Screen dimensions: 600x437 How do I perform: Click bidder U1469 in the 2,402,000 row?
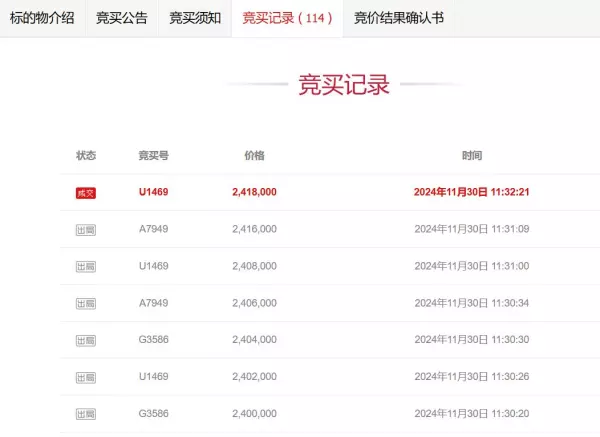(x=153, y=377)
